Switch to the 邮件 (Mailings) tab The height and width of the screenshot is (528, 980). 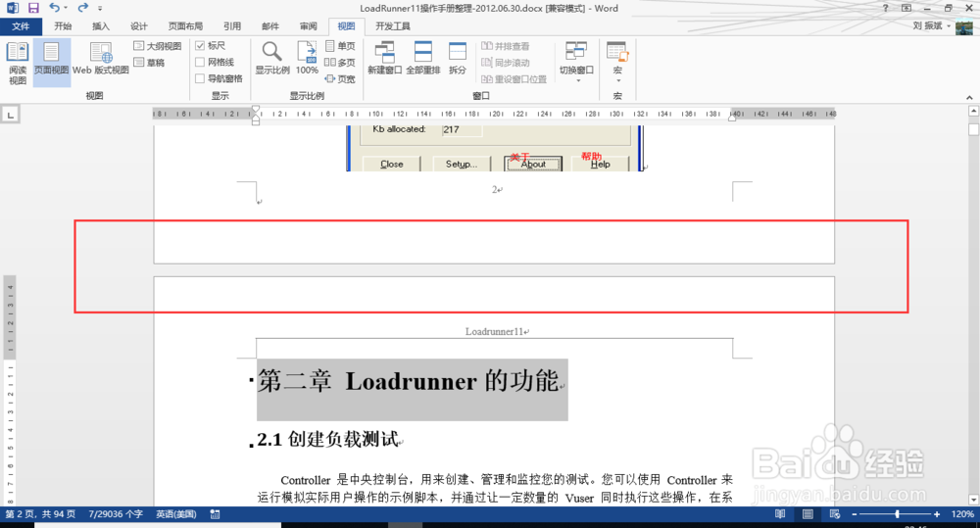tap(270, 26)
